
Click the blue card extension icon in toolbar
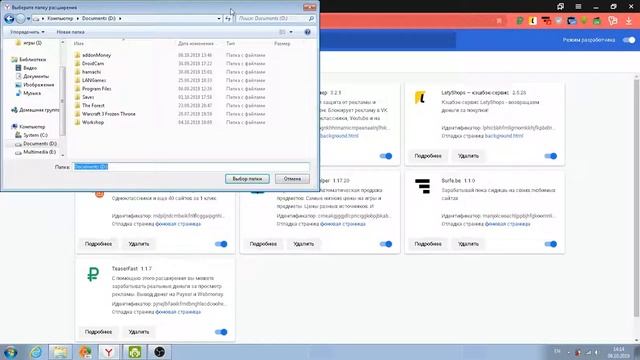571,21
